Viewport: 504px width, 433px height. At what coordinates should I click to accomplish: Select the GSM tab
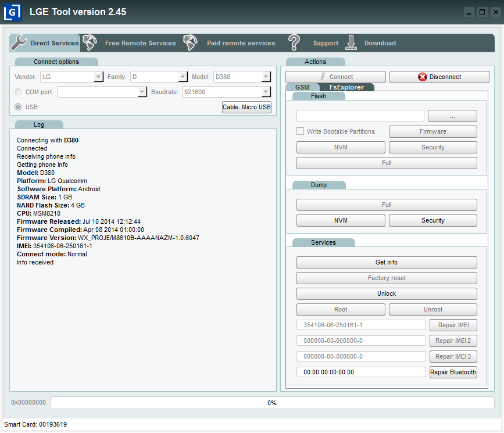[302, 87]
